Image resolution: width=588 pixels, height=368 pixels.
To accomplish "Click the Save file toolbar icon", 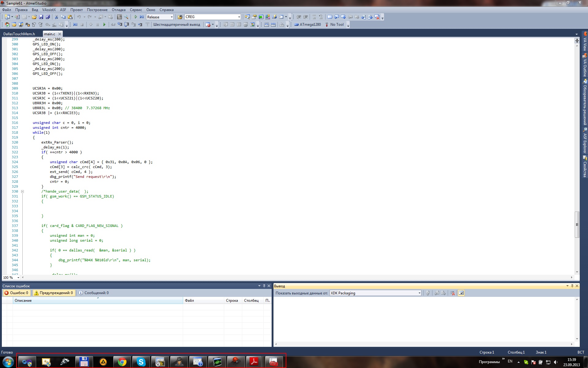I will 41,17.
